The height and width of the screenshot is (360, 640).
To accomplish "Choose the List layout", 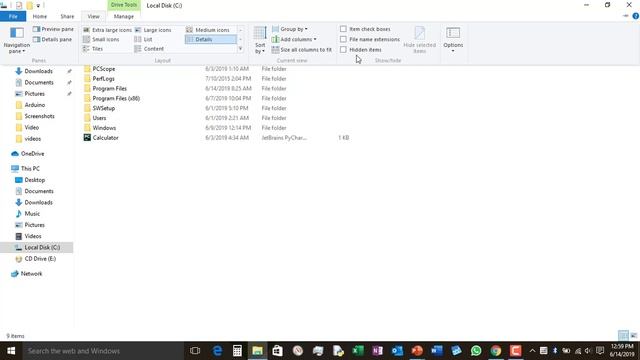I will click(x=143, y=40).
